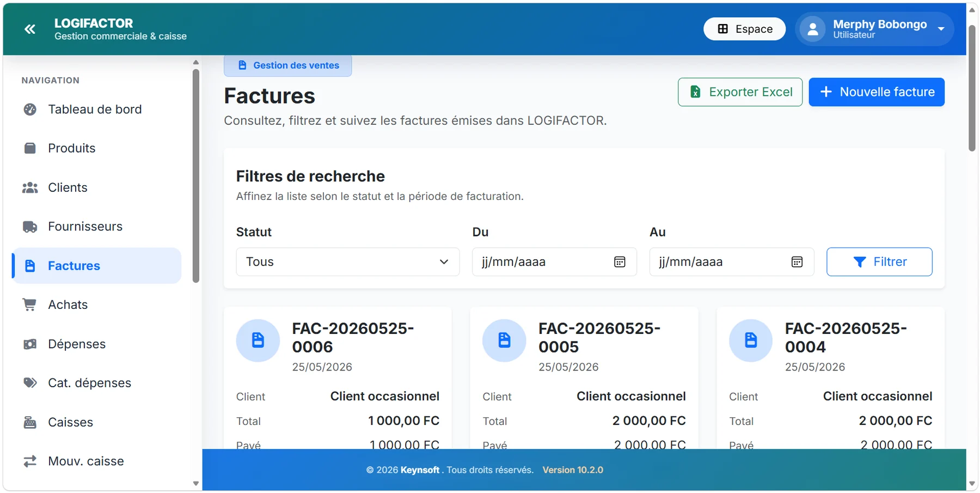
Task: Click the page scroll down arrow
Action: [972, 484]
